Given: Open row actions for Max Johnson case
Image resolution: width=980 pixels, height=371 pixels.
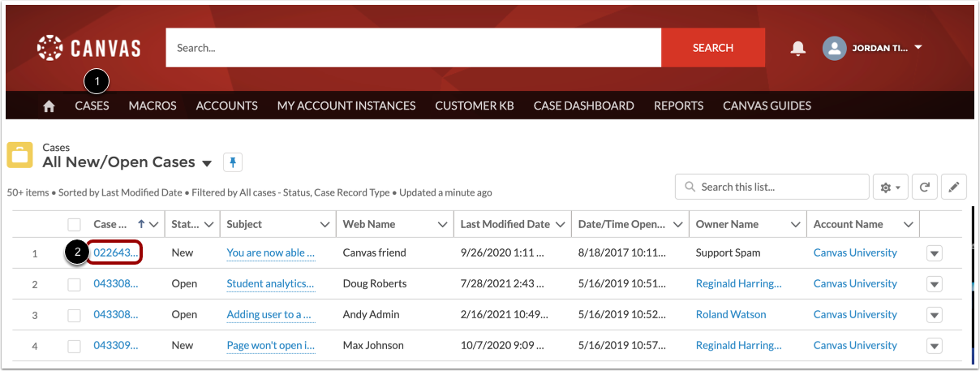Looking at the screenshot, I should pyautogui.click(x=935, y=346).
